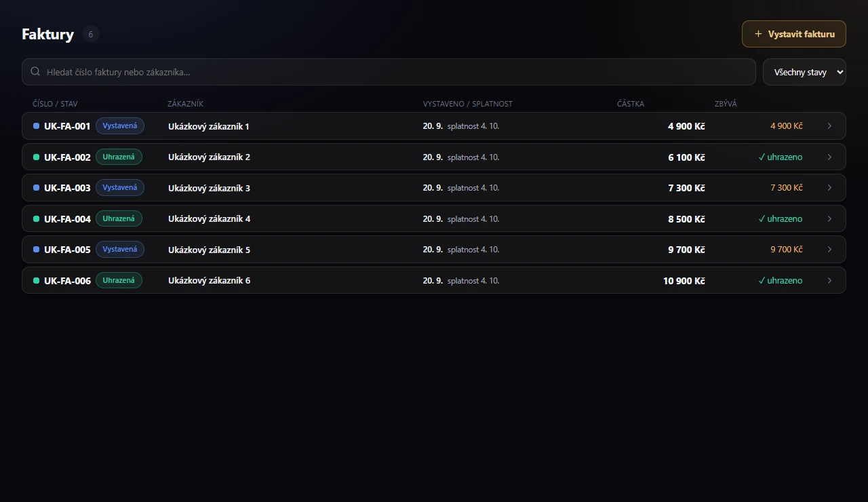
Task: Open chevron arrow for UK-FA-001 row
Action: point(829,126)
